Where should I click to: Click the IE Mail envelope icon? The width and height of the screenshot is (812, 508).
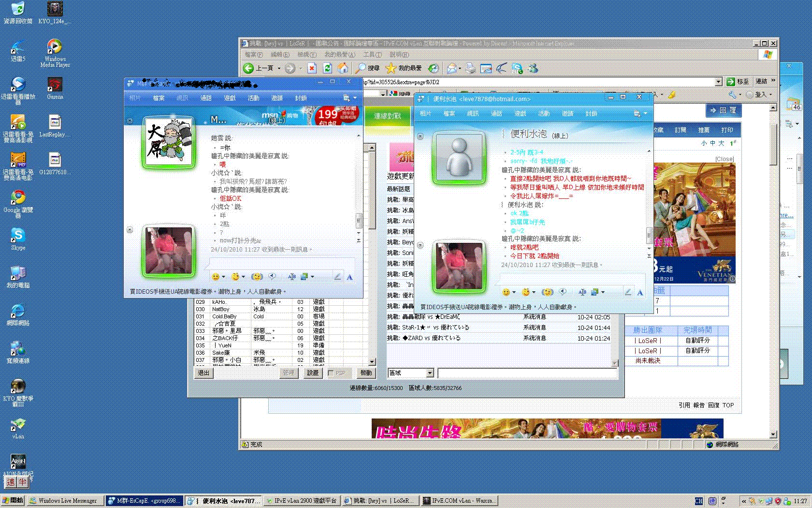point(451,68)
